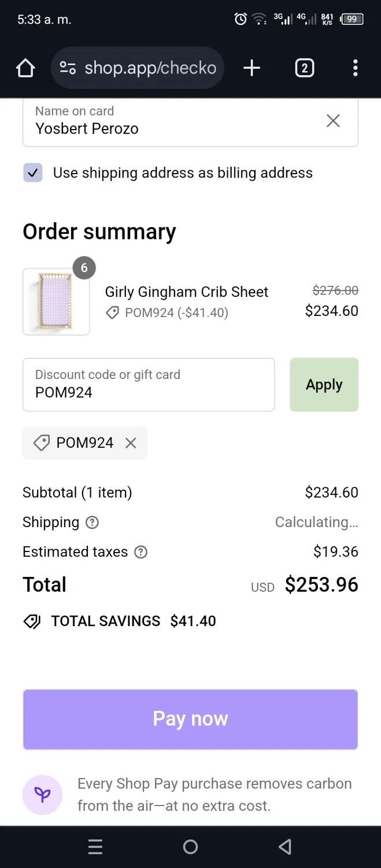Open the browser three-dot menu

[355, 68]
